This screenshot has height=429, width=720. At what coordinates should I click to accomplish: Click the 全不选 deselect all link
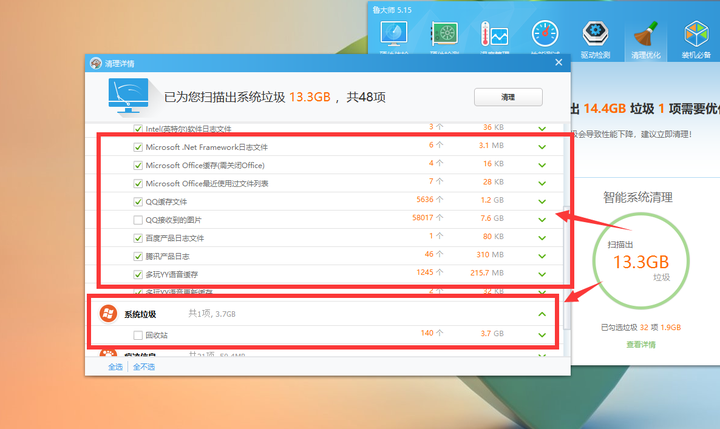[x=144, y=367]
